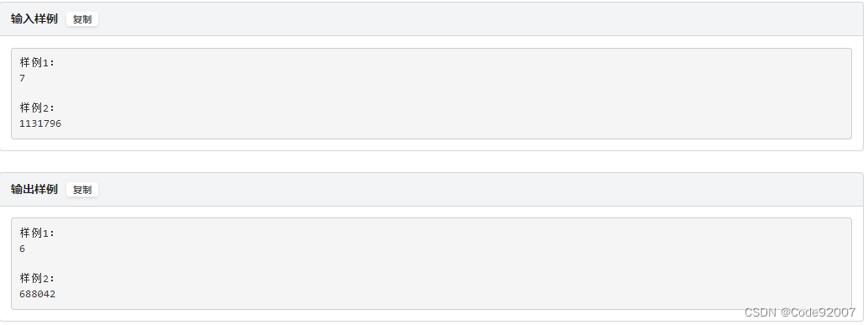Select the 输入样例 section heading
868x325 pixels.
(34, 18)
